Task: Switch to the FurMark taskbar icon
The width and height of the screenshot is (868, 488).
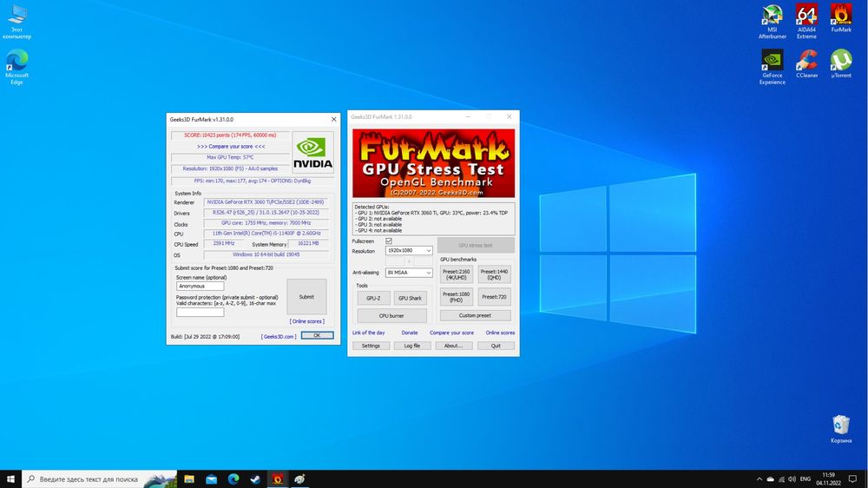Action: point(278,479)
